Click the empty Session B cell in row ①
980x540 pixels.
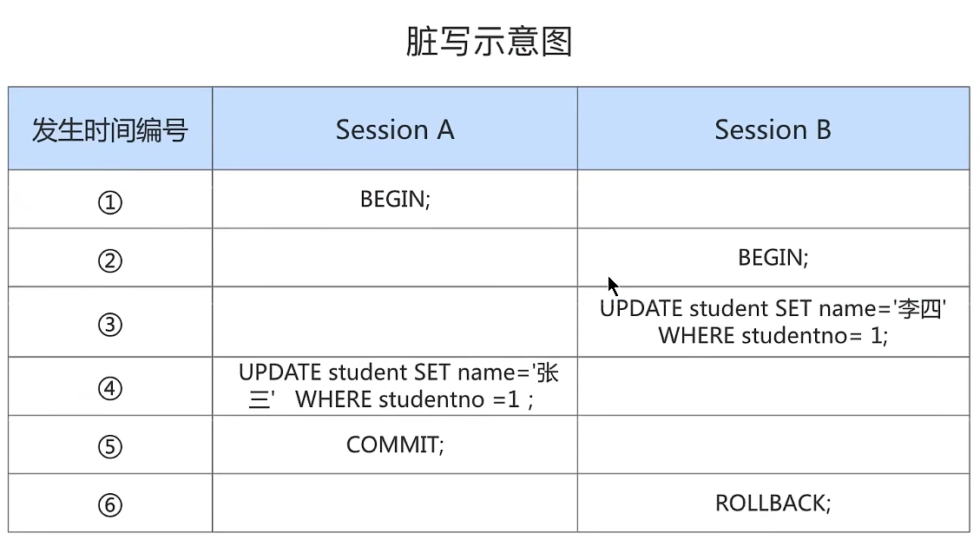tap(773, 200)
